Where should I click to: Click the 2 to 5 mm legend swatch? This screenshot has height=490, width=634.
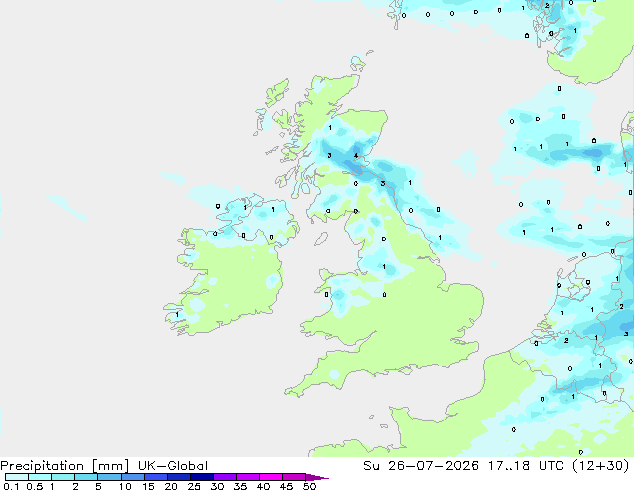pos(86,477)
